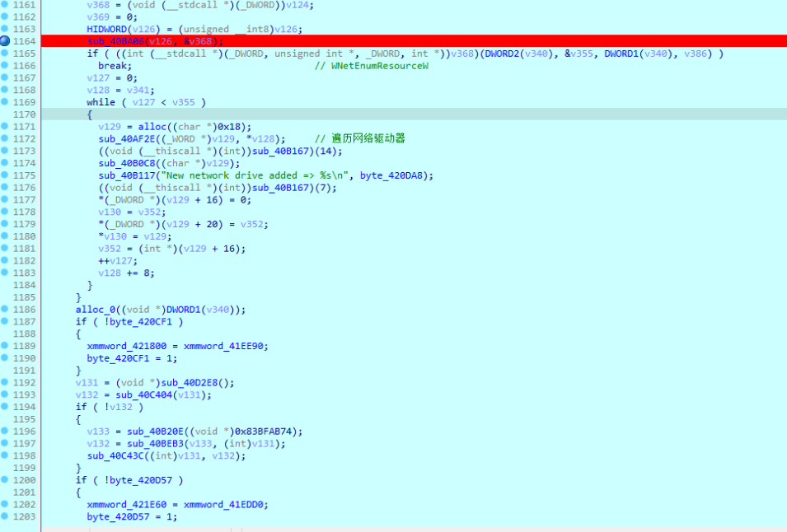Open function sub_40BA06 on highlighted line
Screen dimensions: 787x532
pyautogui.click(x=115, y=42)
